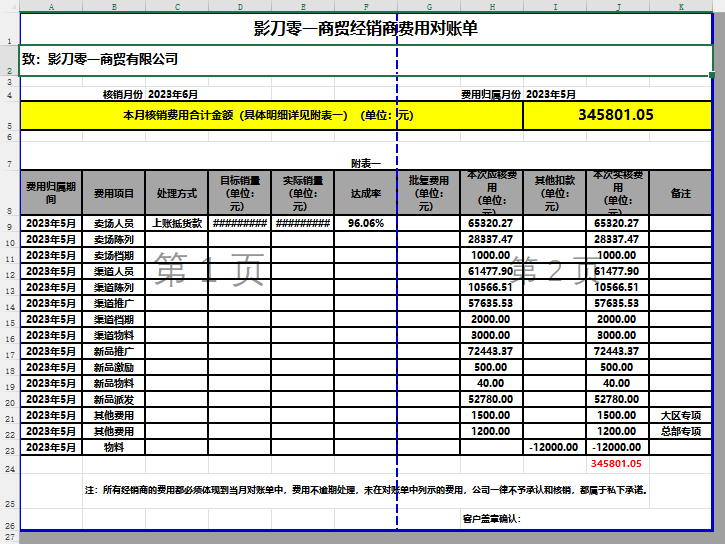Click the 费用归属月份 label cell
Image resolution: width=725 pixels, height=544 pixels.
[x=491, y=95]
